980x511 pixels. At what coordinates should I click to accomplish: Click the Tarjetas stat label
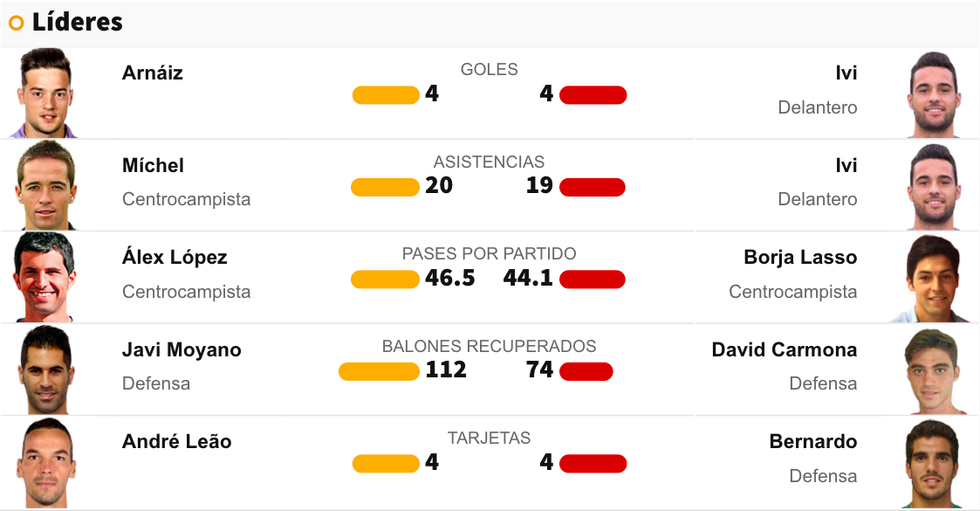click(489, 438)
